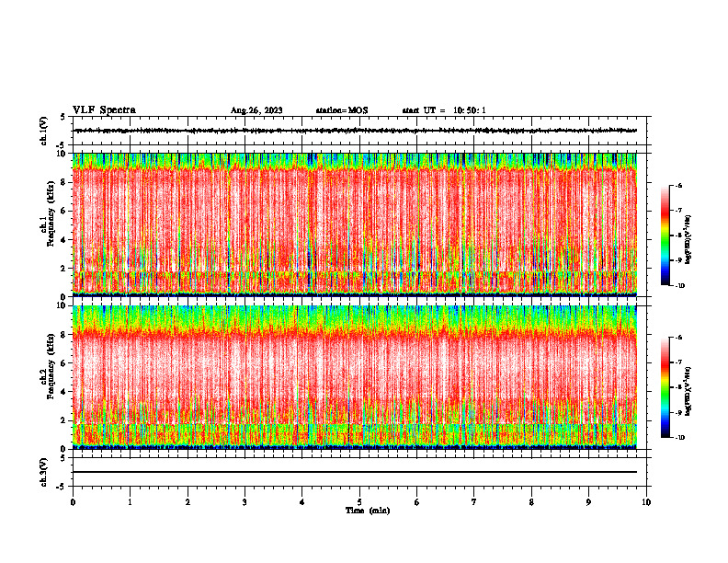Click the "7" tick on the time axis
728x563 pixels.
click(474, 502)
